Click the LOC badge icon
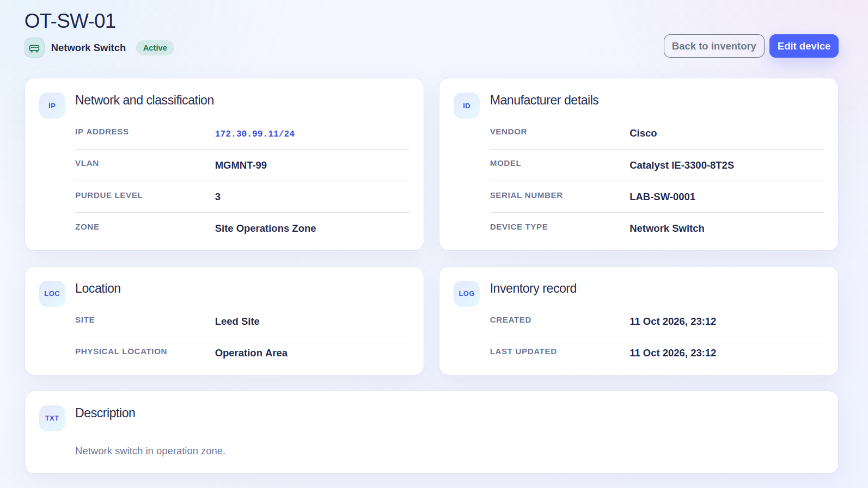This screenshot has width=868, height=488. (52, 294)
